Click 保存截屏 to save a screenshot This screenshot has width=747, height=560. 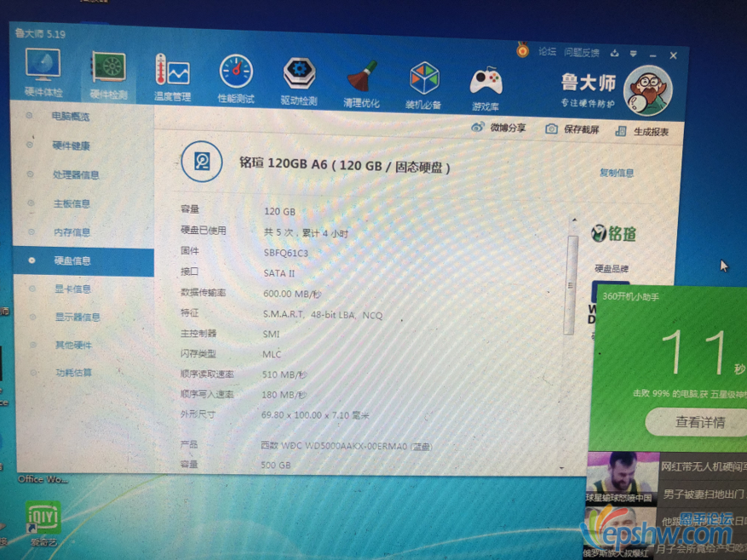point(572,129)
